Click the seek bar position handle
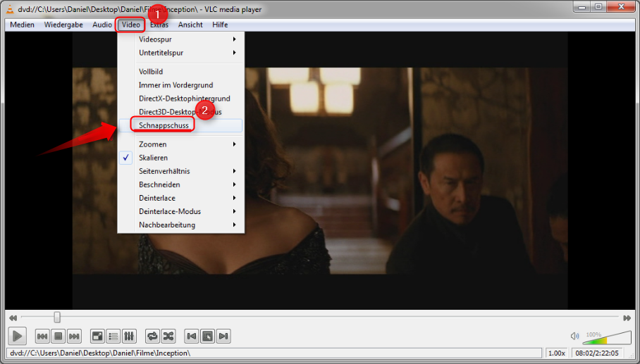Screen dimensions: 640x364 (57, 317)
